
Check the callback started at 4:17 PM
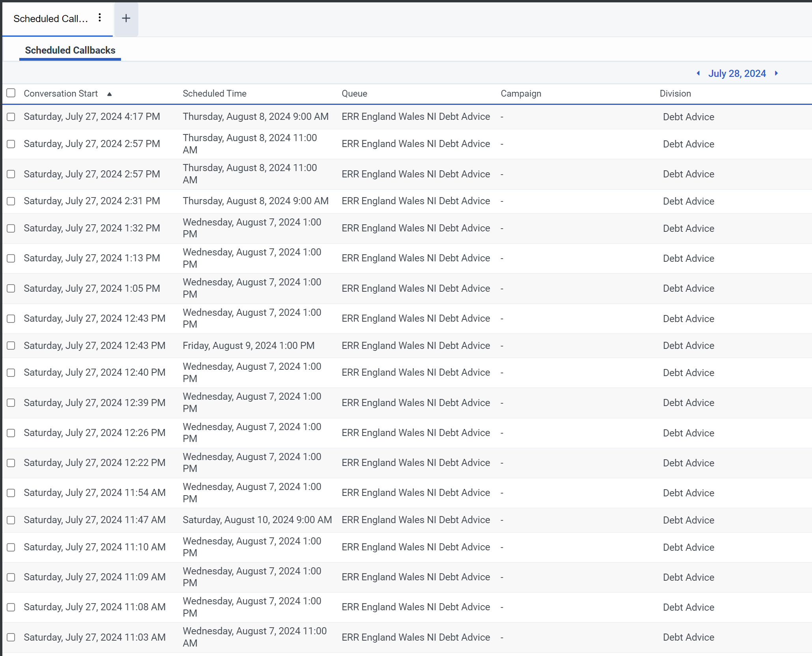[x=11, y=117]
